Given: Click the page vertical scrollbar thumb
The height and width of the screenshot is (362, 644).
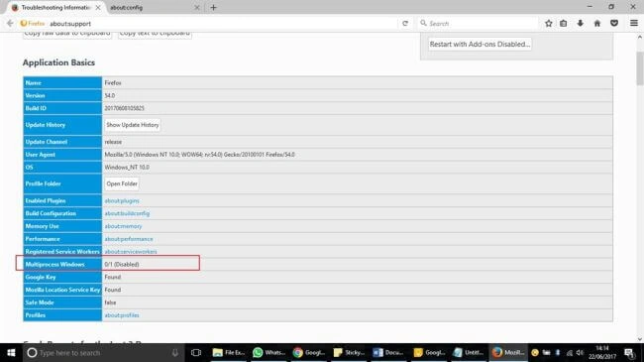Looking at the screenshot, I should coord(639,68).
